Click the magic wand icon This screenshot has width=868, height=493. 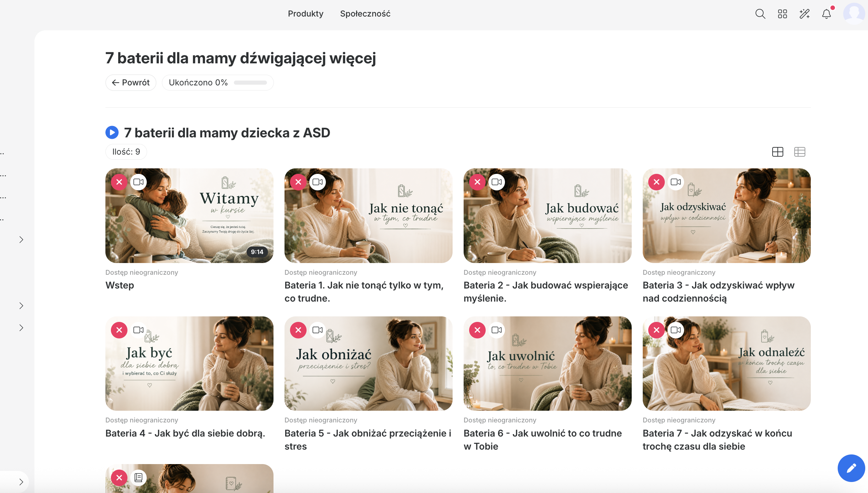coord(804,14)
